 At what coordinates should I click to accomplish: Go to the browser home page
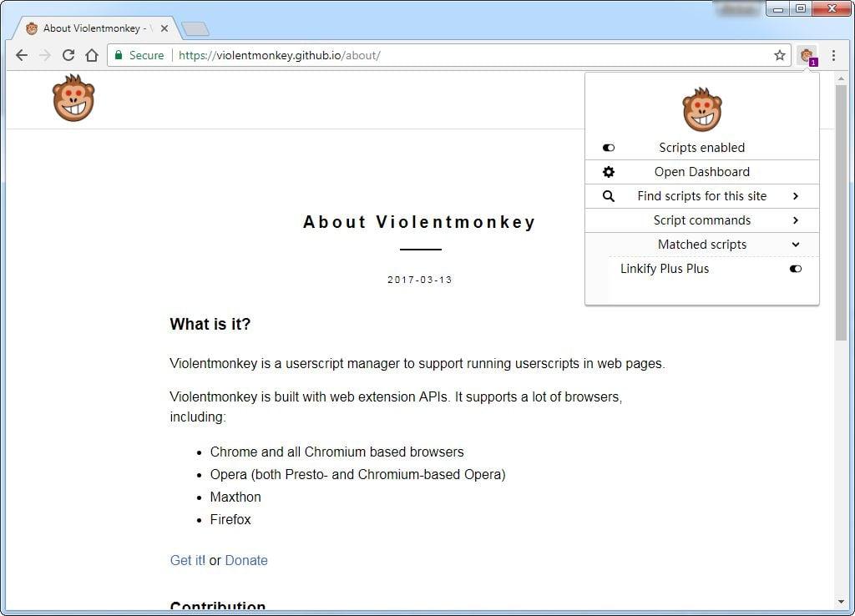tap(92, 55)
